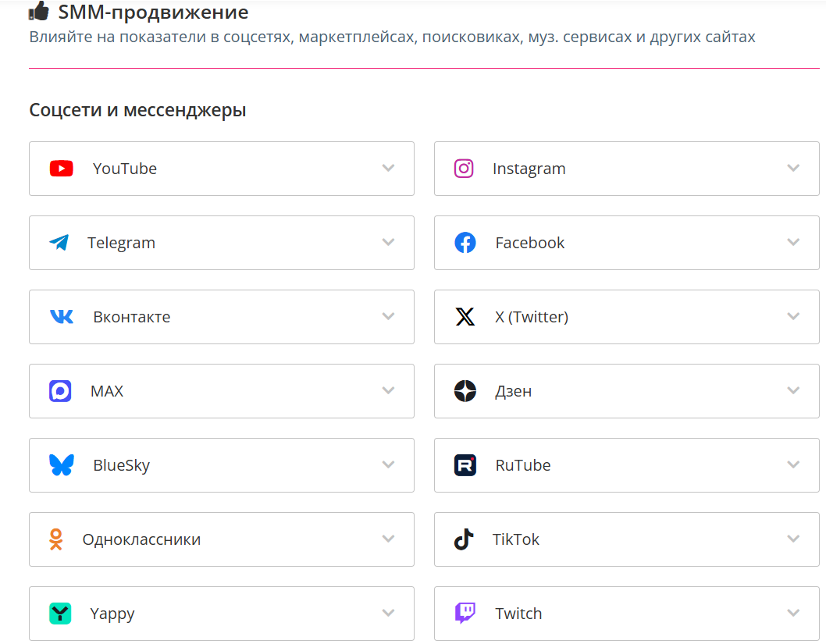826x644 pixels.
Task: Click the Instagram camera icon
Action: pos(464,169)
